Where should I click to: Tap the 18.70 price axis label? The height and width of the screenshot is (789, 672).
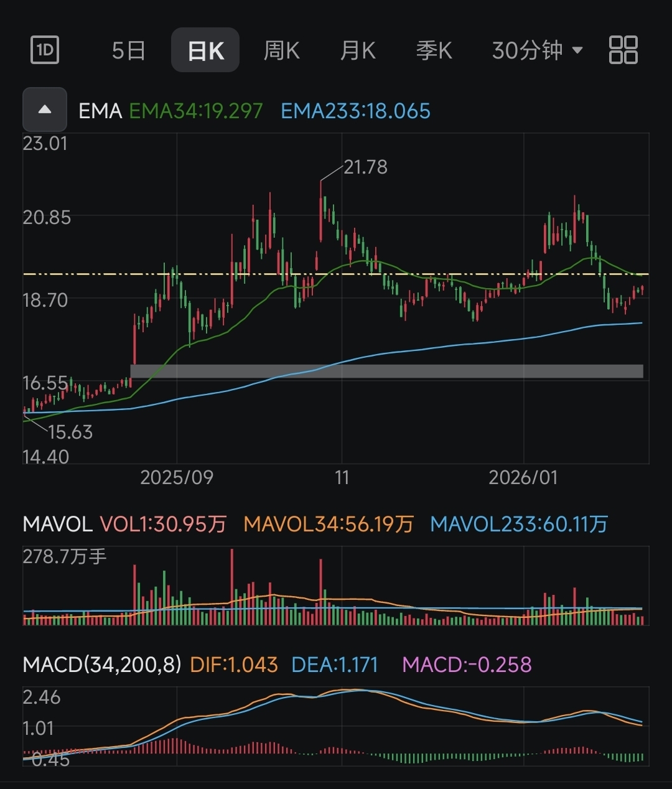point(45,300)
